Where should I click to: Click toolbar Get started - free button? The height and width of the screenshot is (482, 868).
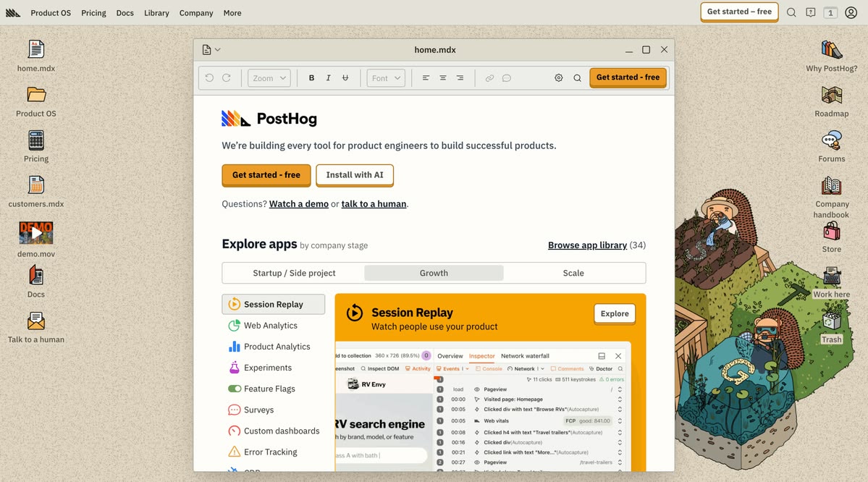click(x=628, y=77)
